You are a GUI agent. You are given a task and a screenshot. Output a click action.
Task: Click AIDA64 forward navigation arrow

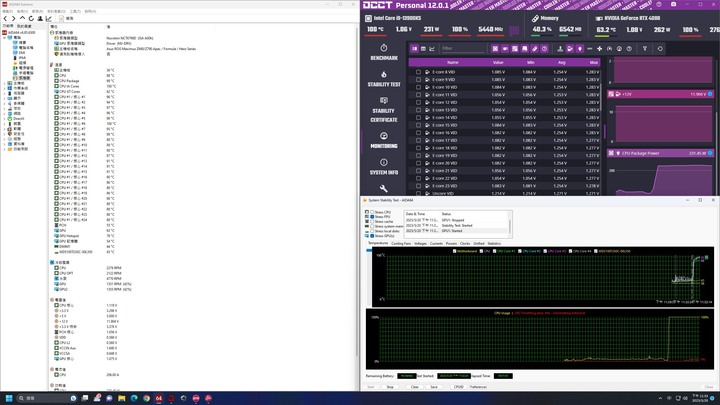click(13, 18)
